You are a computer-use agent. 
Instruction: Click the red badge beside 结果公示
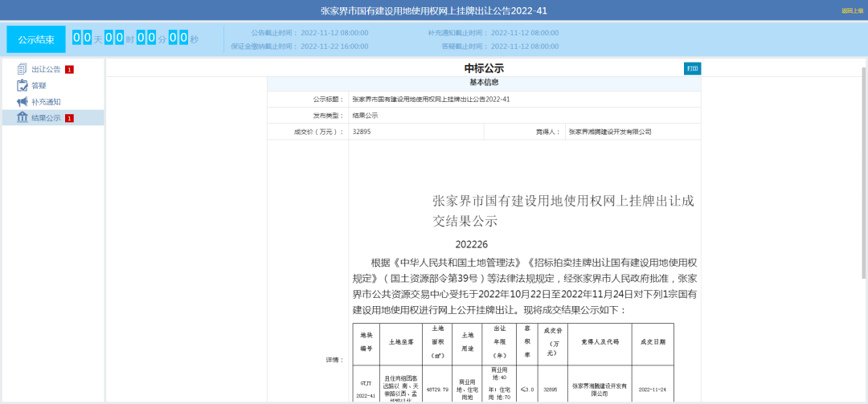[70, 118]
